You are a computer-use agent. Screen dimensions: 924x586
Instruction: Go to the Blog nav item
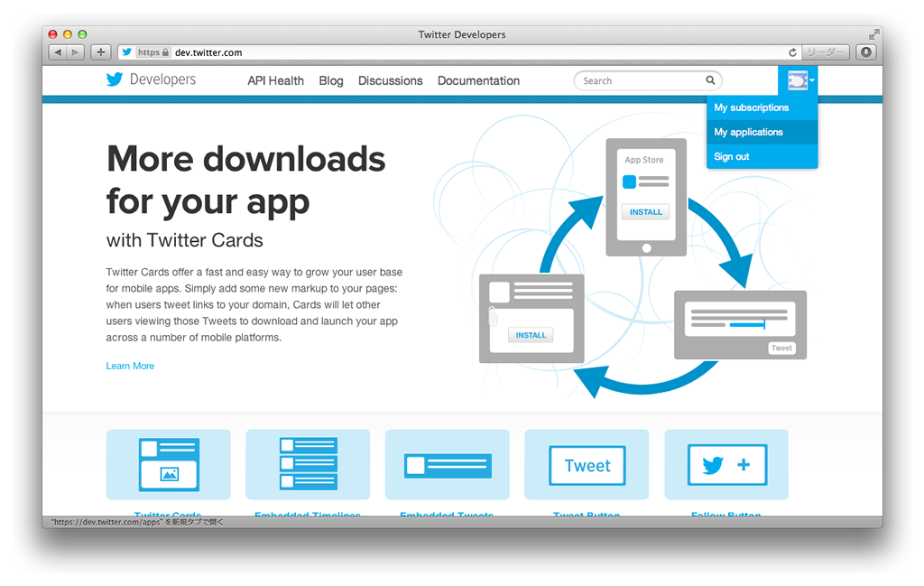click(331, 80)
